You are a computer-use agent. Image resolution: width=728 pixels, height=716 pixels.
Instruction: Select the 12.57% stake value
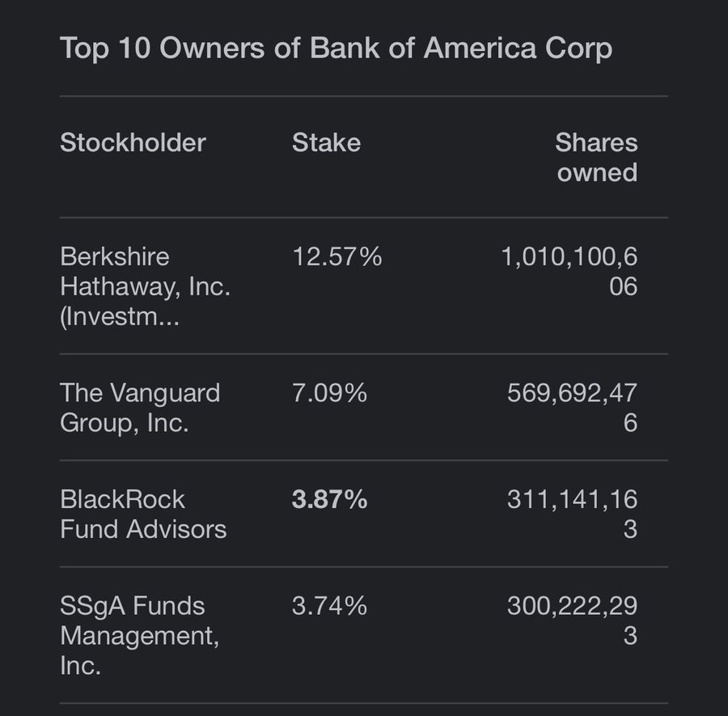337,256
